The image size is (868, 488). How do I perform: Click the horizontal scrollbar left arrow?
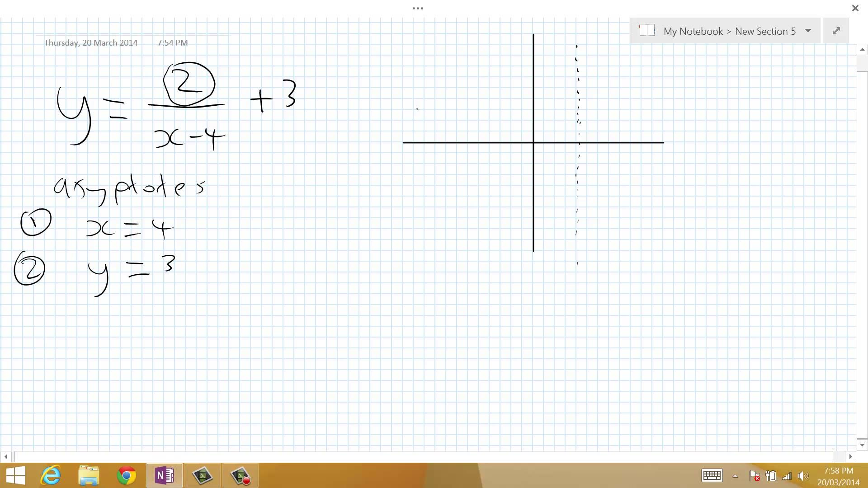pos(6,457)
